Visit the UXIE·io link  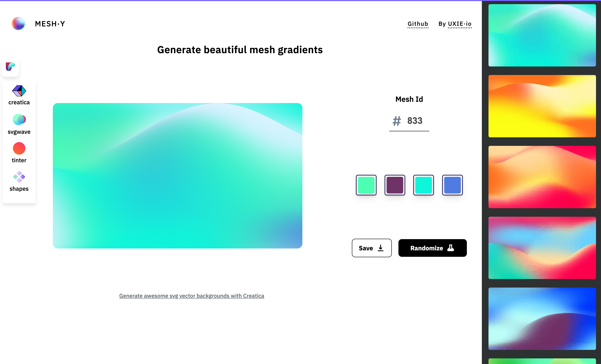[460, 24]
